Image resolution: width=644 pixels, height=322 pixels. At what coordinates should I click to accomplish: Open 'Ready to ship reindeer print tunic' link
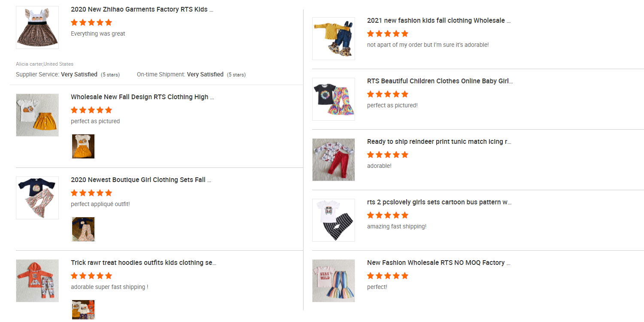tap(439, 142)
